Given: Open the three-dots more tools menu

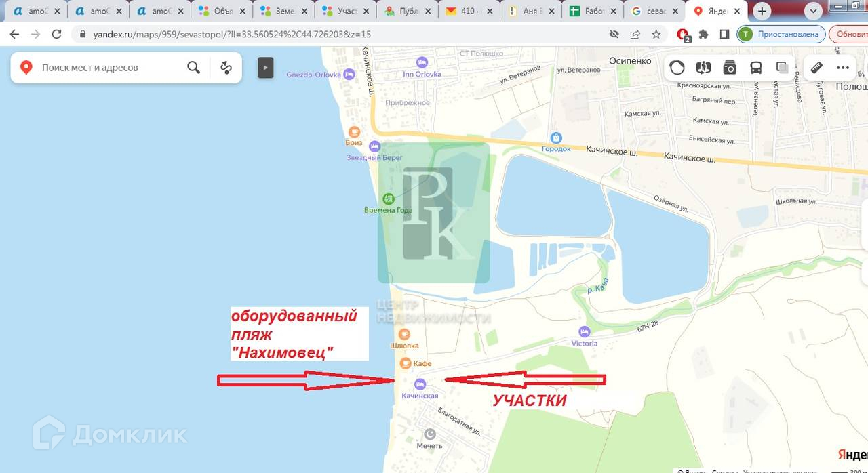Looking at the screenshot, I should point(843,67).
